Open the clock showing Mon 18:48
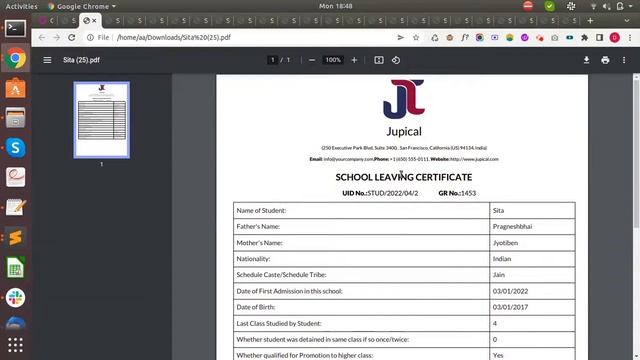Image resolution: width=640 pixels, height=360 pixels. click(x=336, y=6)
